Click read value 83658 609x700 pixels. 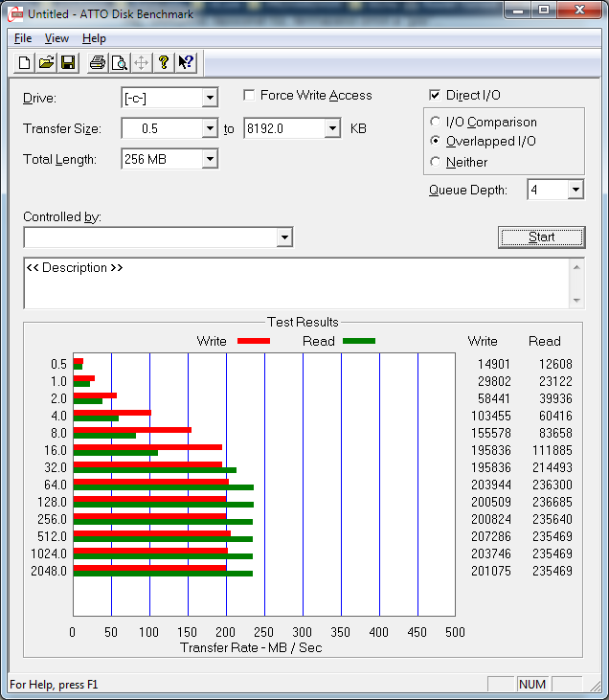[x=555, y=433]
